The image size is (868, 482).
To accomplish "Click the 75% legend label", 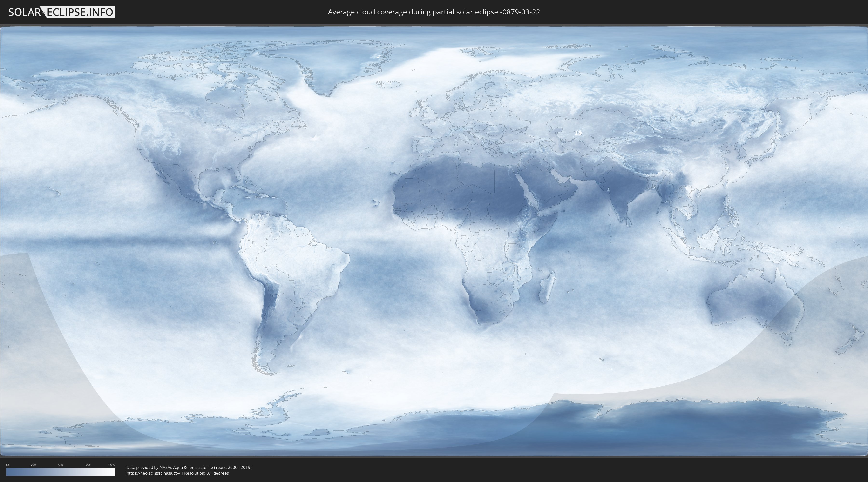I will 88,465.
